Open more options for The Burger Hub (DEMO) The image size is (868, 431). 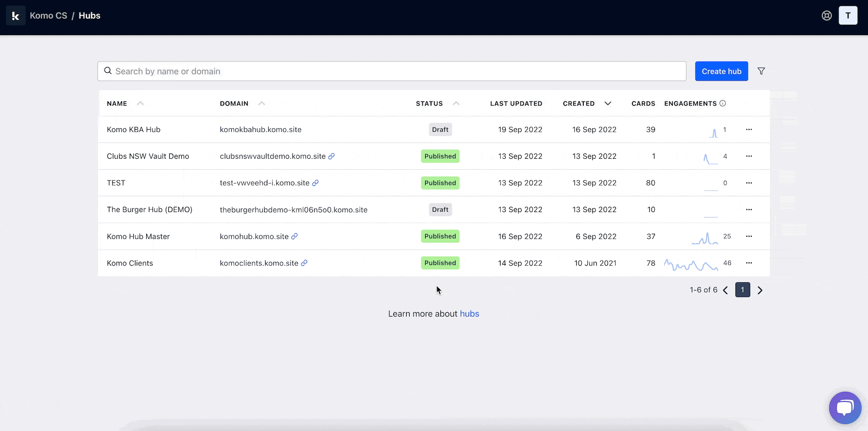pyautogui.click(x=749, y=209)
